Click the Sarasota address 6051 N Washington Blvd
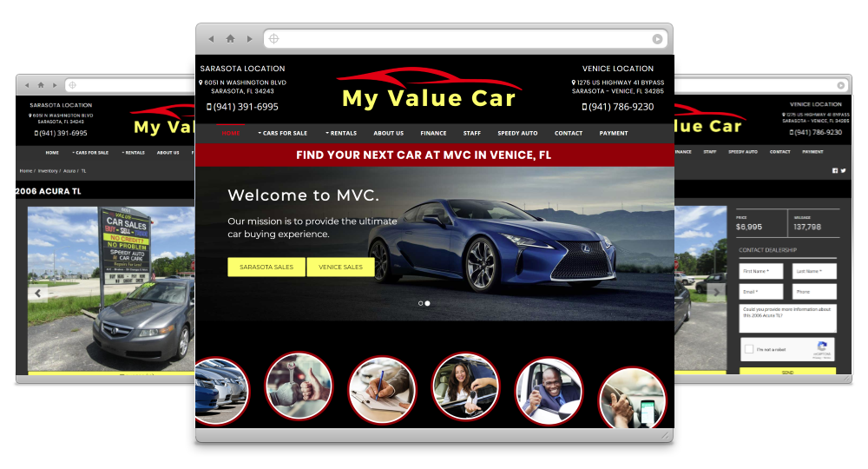The image size is (868, 469). [x=242, y=87]
